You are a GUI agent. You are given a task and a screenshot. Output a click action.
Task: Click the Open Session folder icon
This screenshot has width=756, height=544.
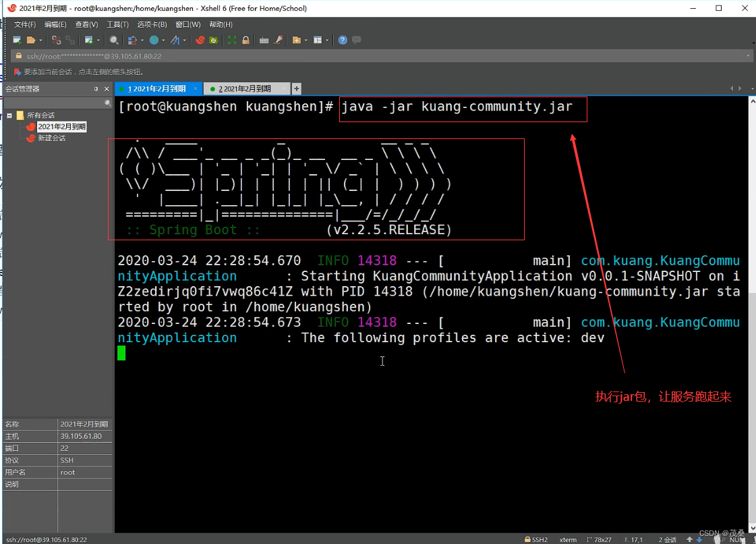pyautogui.click(x=31, y=40)
